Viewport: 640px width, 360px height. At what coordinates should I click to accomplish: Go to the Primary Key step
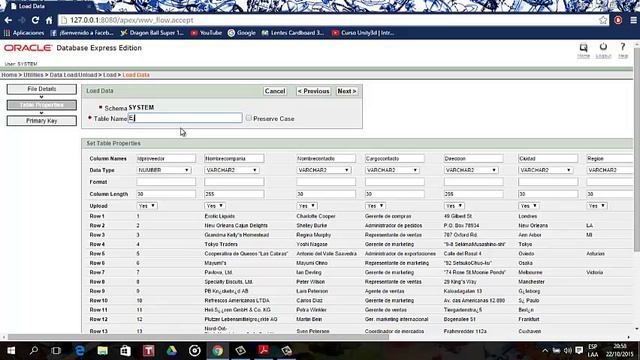pos(42,121)
